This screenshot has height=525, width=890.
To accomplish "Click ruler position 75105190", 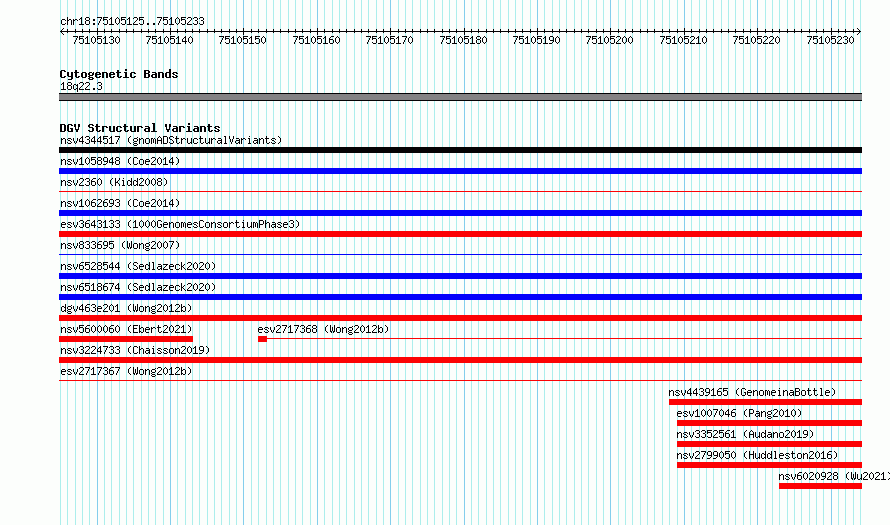I will coord(536,40).
